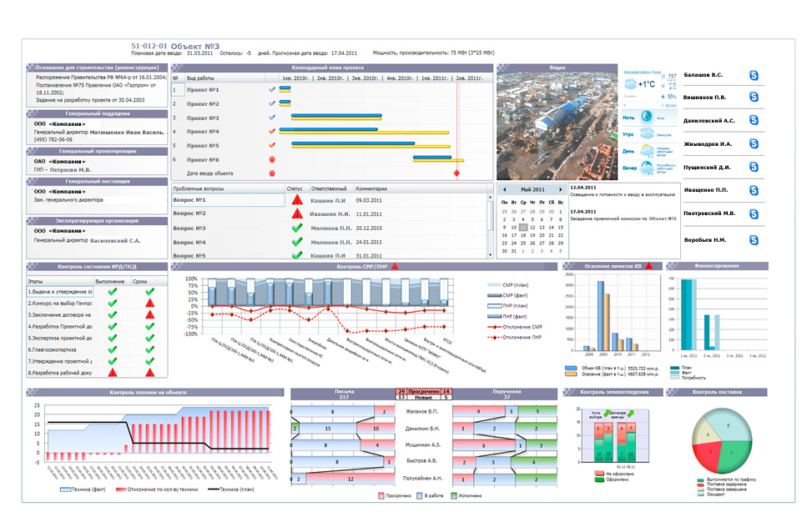Screen dimensions: 812x522
Task: Click the sun-cloud icon in the День forecast
Action: (x=647, y=151)
